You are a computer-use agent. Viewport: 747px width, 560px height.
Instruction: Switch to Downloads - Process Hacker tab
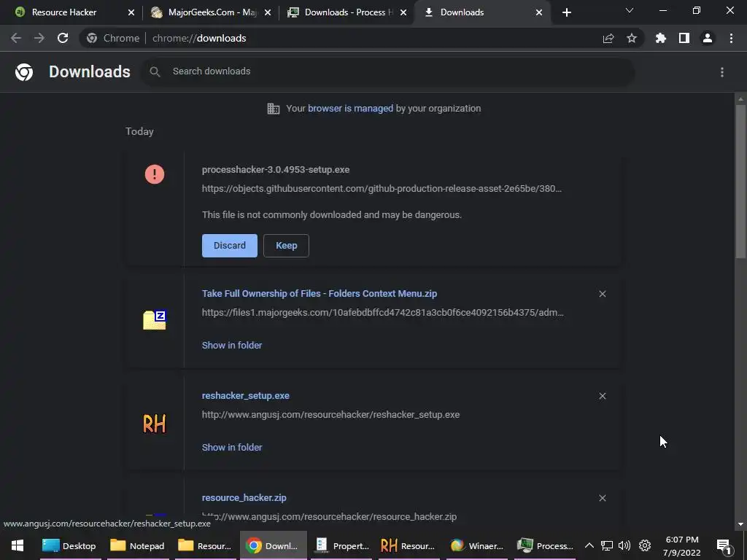[x=348, y=12]
